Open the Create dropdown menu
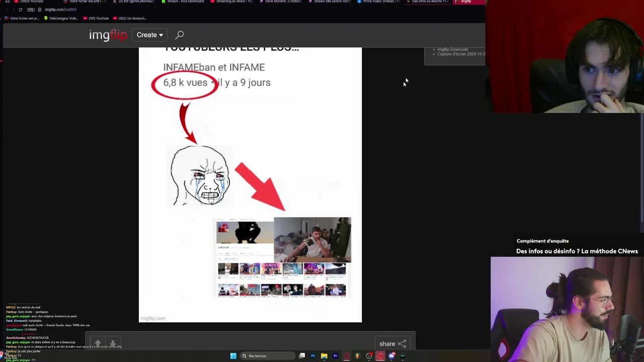Screen dimensions: 644x362 [150, 35]
